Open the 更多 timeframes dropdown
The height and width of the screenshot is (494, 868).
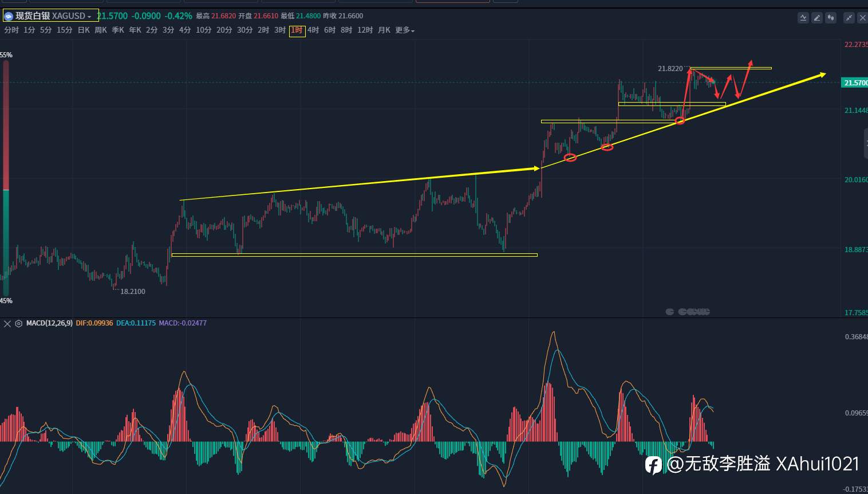404,30
